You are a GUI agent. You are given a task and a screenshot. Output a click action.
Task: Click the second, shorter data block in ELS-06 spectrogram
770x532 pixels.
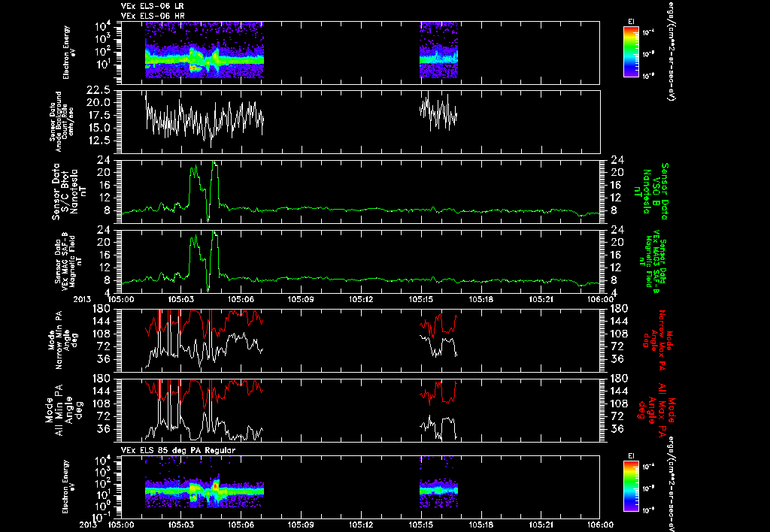438,50
